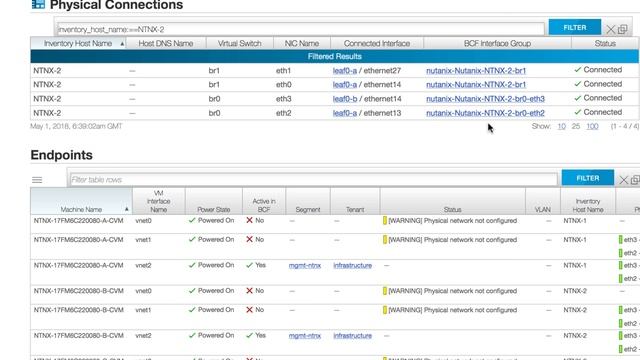This screenshot has width=640, height=360.
Task: Click Yes Active in BCF for B-CVM vnet2
Action: tap(256, 336)
